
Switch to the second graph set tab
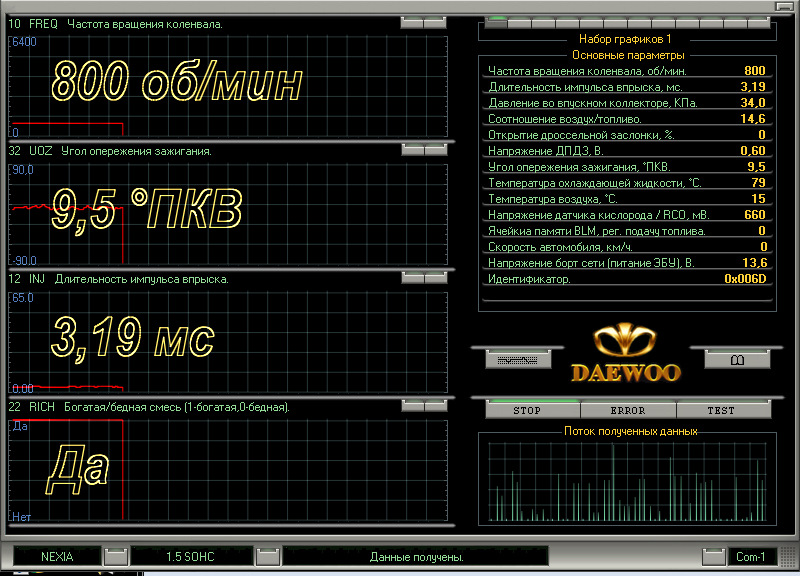(520, 22)
